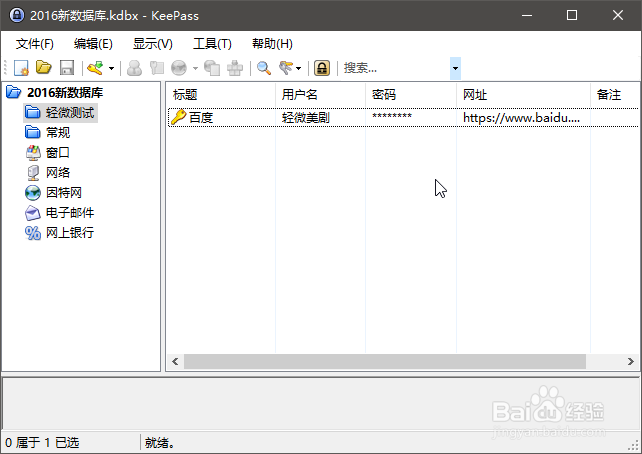Click the Perform Auto-Type icon
Viewport: 642px width, 454px height.
(x=235, y=68)
